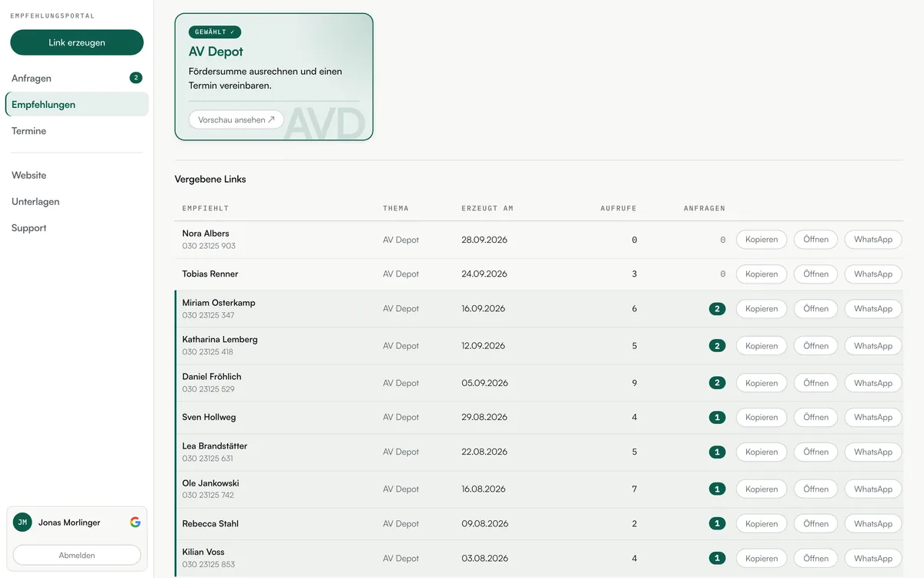Viewport: 924px width, 578px height.
Task: Open the link for Tobias Renner
Action: point(815,274)
